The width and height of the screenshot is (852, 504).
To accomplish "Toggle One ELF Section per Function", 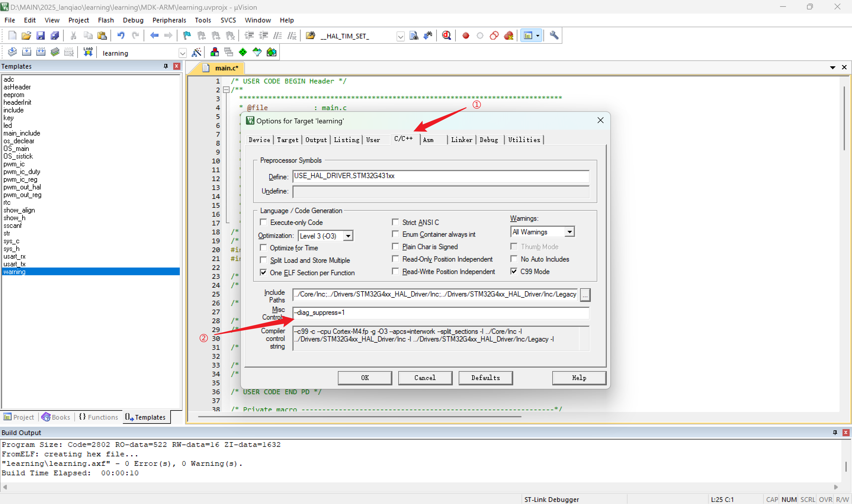I will click(x=263, y=272).
